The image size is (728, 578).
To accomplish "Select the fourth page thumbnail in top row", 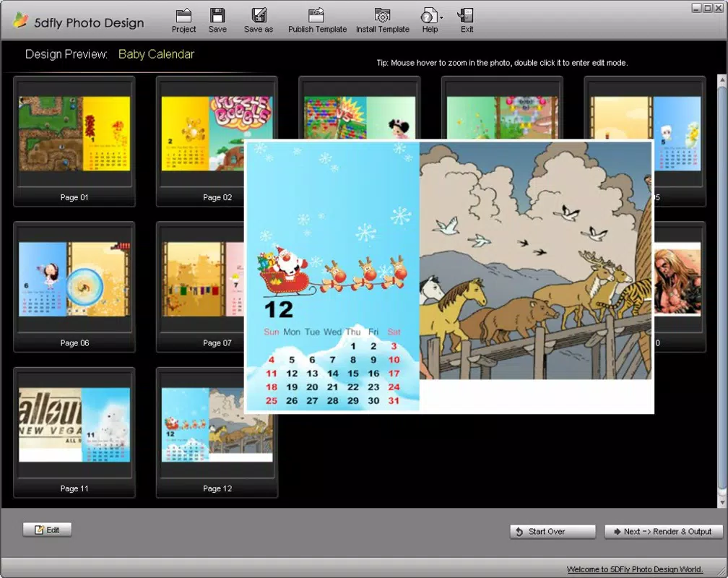I will tap(502, 117).
